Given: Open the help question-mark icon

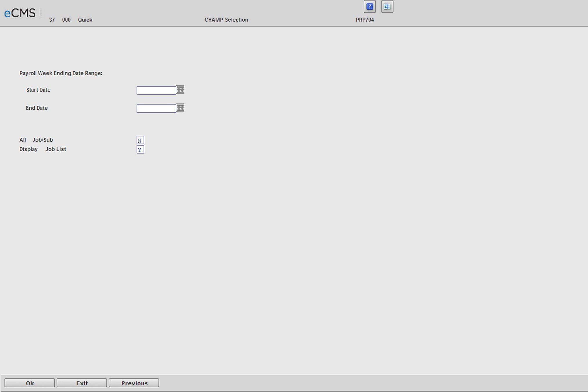Looking at the screenshot, I should [x=369, y=7].
